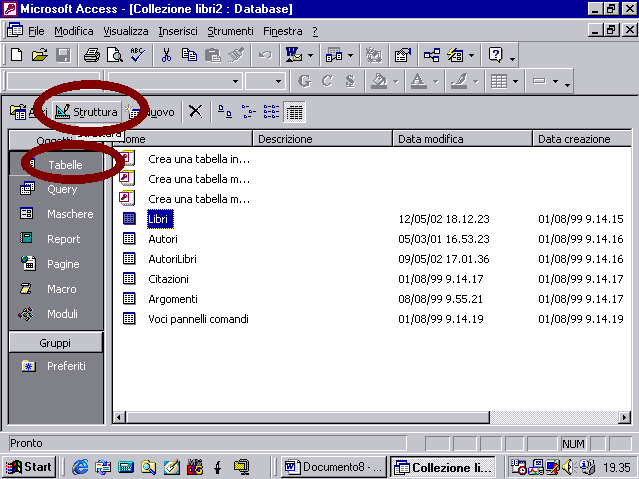The image size is (639, 479).
Task: Click the Print icon
Action: (x=92, y=55)
